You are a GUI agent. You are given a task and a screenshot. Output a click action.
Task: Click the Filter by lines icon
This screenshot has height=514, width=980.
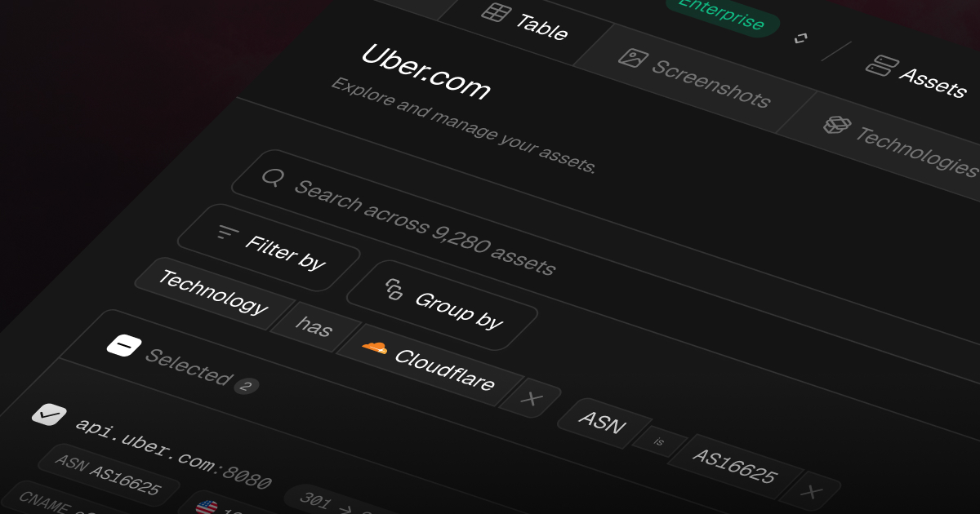click(x=227, y=233)
